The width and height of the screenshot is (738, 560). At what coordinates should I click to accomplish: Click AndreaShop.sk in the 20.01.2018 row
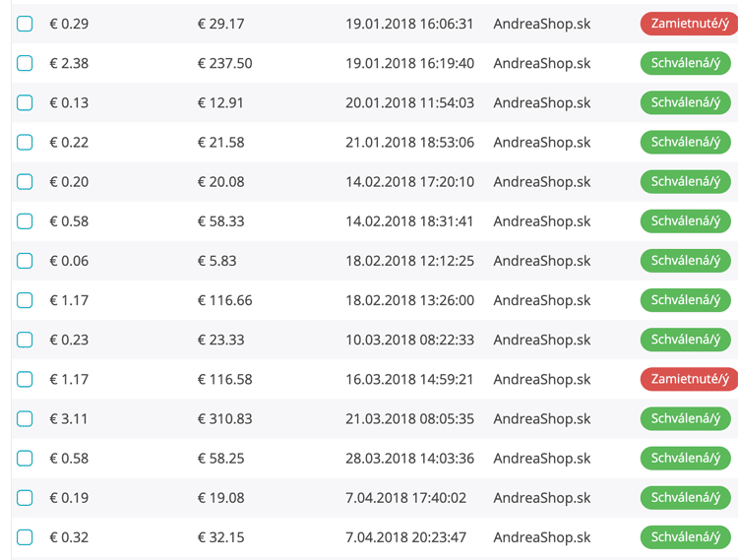(541, 102)
